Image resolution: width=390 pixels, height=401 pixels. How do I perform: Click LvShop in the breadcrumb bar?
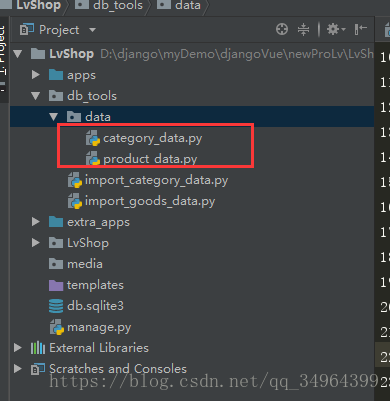tap(38, 5)
